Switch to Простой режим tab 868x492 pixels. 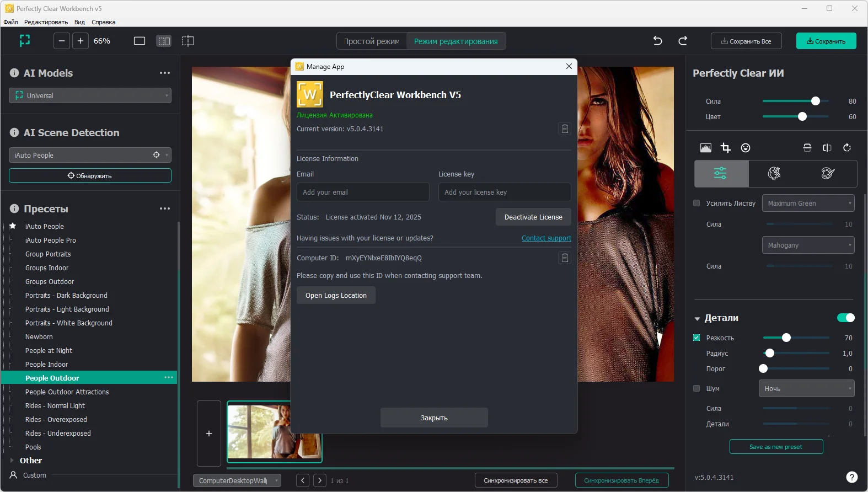tap(371, 41)
